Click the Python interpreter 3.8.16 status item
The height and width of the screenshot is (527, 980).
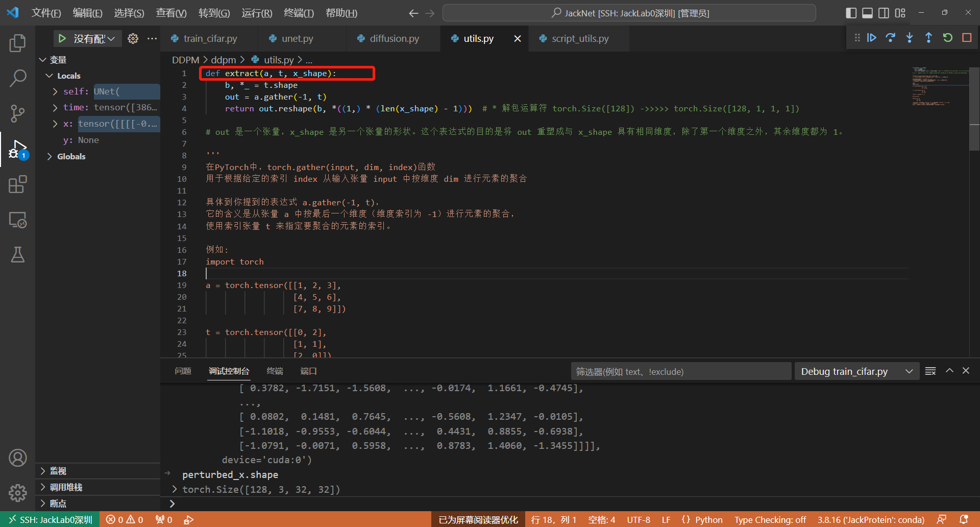click(x=871, y=520)
